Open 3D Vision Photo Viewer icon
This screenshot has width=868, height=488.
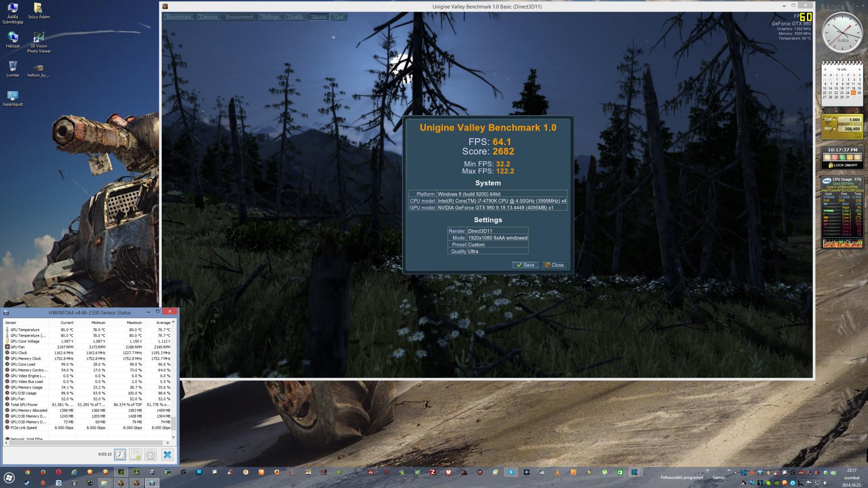39,42
